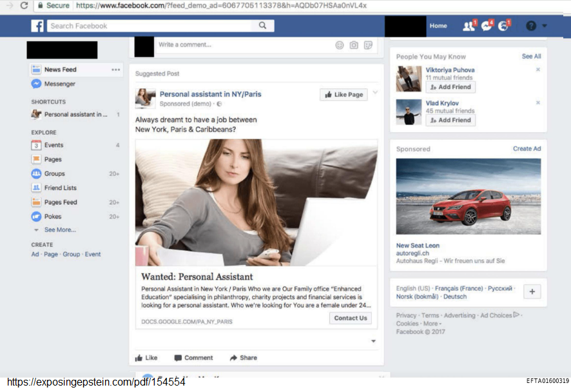Screen dimensions: 571x392
Task: Click the Contact Us button
Action: pos(351,318)
